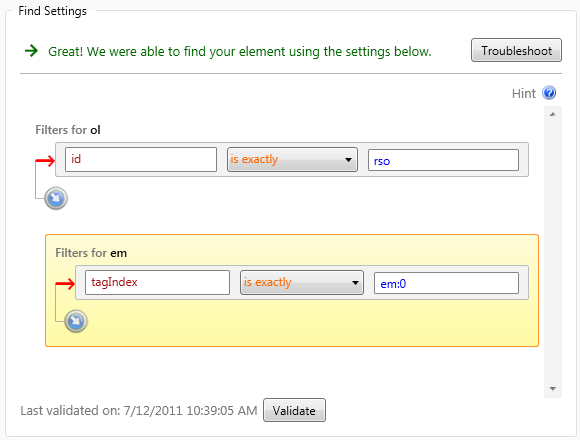Click the blue Hint help icon
This screenshot has width=580, height=440.
point(549,93)
